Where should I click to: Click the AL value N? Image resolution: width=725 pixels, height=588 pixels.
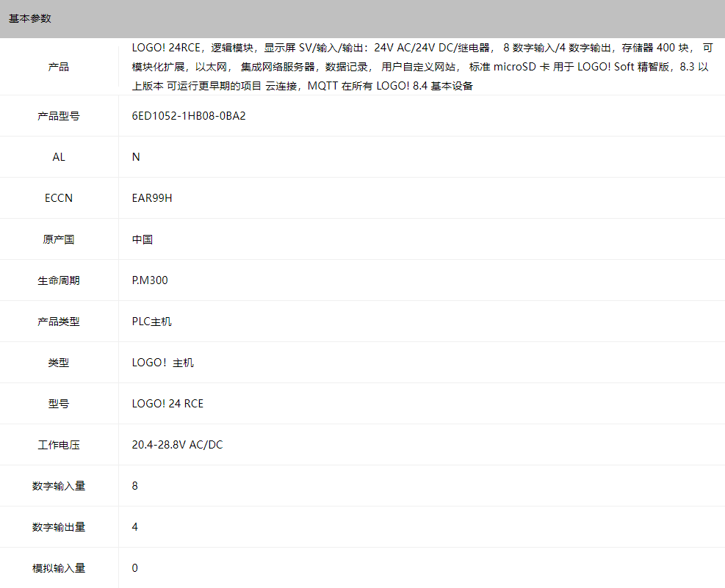(136, 157)
